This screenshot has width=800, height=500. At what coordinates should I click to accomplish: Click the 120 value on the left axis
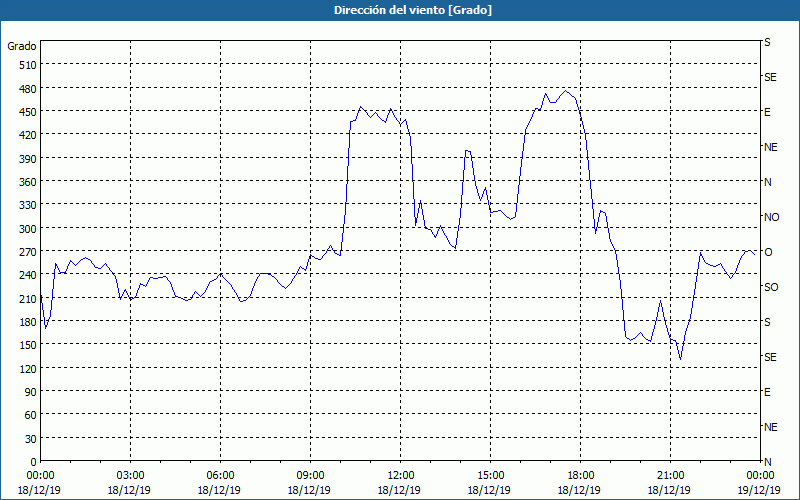pos(29,368)
